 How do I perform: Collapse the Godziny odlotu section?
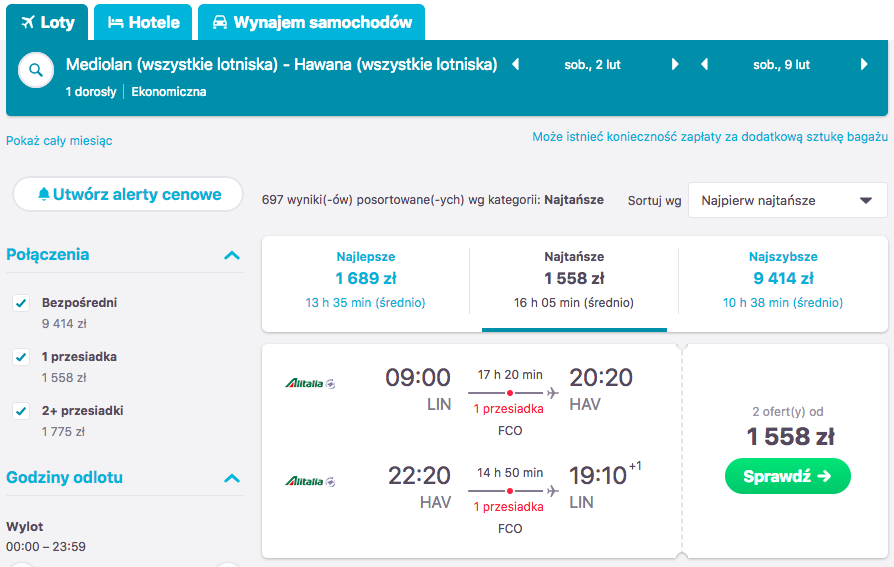[x=232, y=478]
